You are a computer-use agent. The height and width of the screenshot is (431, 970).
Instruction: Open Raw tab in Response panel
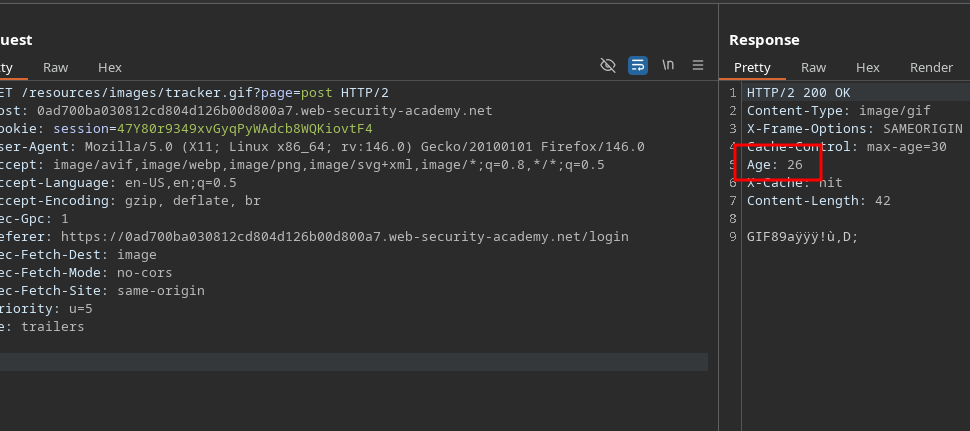click(x=814, y=67)
